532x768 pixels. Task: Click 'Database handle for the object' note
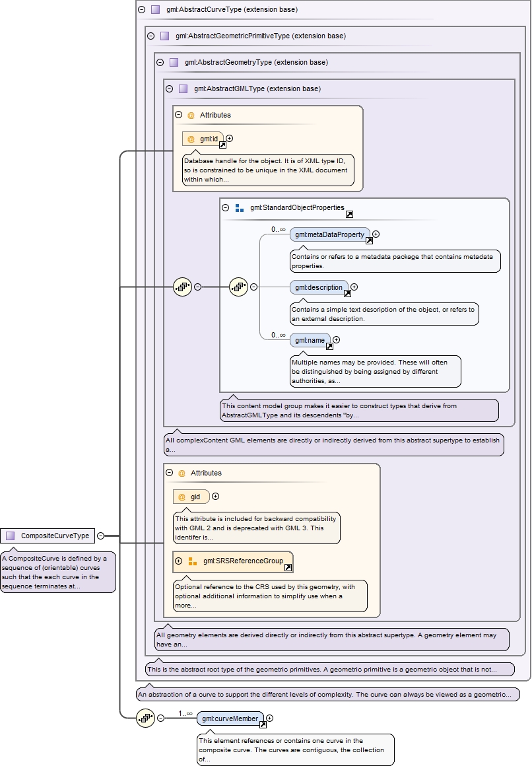click(x=268, y=170)
